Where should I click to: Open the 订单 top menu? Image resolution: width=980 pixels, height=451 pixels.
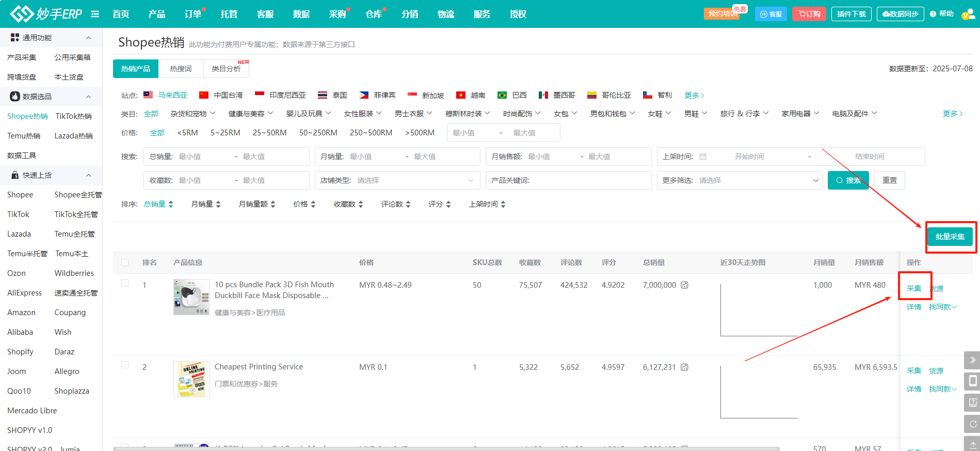pyautogui.click(x=193, y=14)
